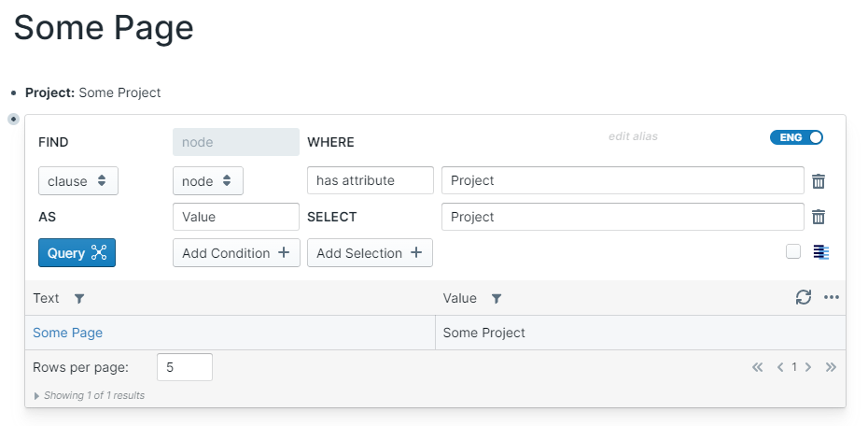Click the Add Condition button
Image resolution: width=868 pixels, height=426 pixels.
(236, 253)
